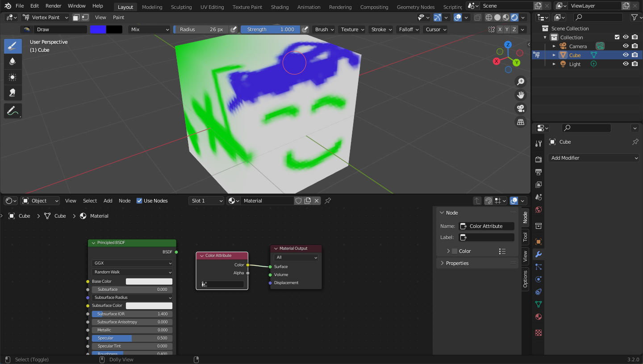Viewport: 643px width, 364px height.
Task: Open the Particles properties tab
Action: pos(539,267)
